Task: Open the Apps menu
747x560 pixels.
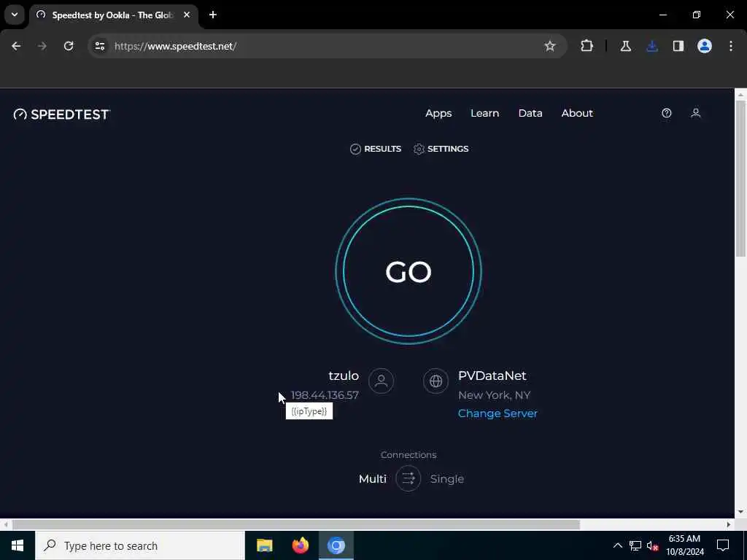Action: coord(438,113)
